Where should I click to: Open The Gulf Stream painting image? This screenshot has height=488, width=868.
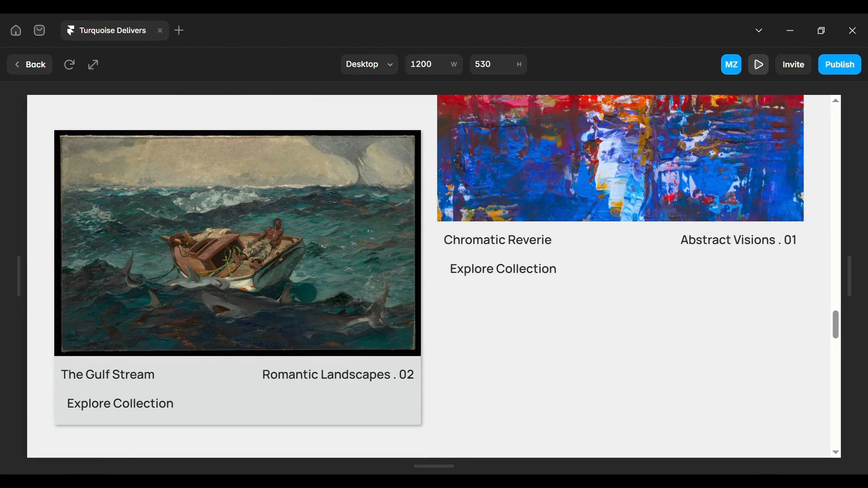(237, 243)
